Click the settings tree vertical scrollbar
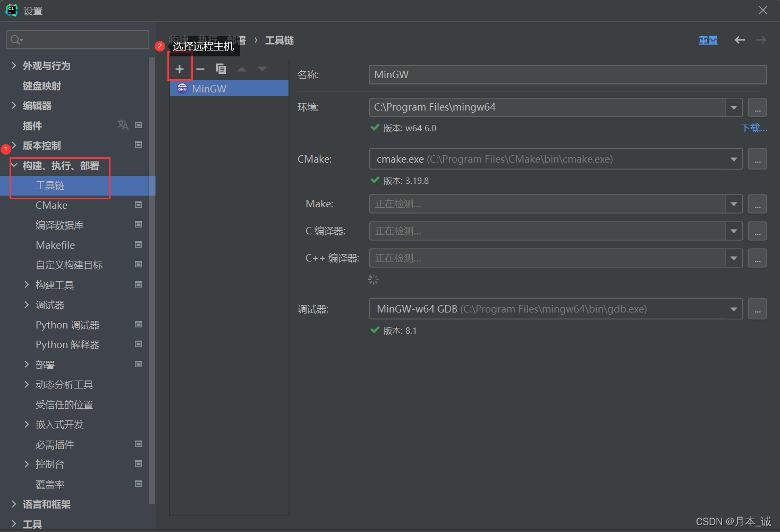The width and height of the screenshot is (780, 532). click(x=152, y=281)
